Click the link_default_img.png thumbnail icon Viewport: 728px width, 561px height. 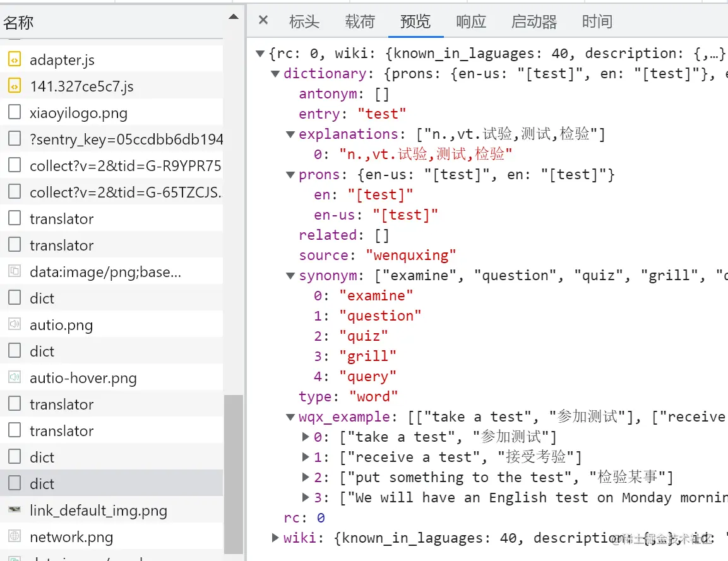pos(15,509)
